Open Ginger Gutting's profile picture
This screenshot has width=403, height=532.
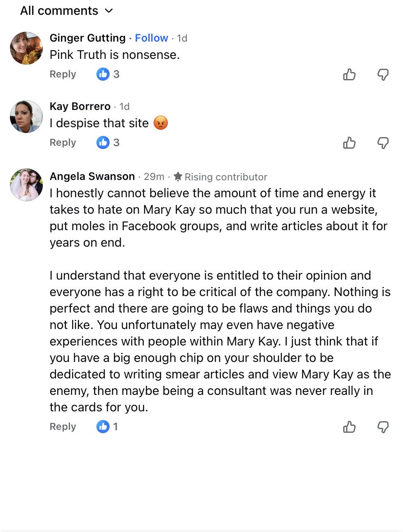click(26, 48)
